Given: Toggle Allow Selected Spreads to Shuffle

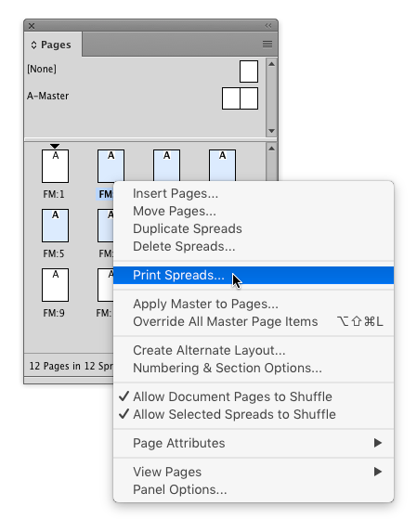Looking at the screenshot, I should (x=254, y=414).
